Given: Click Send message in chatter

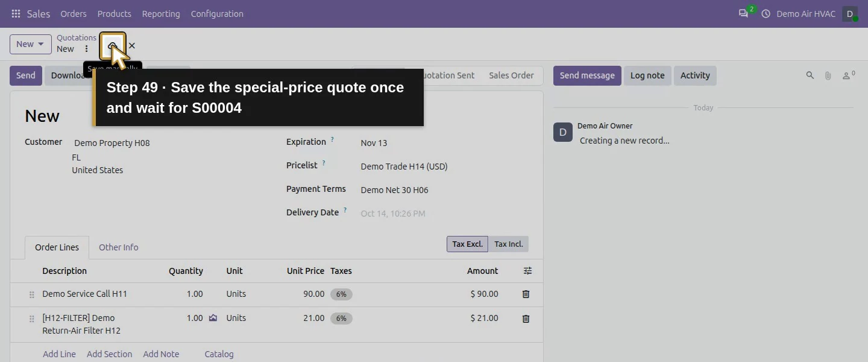Looking at the screenshot, I should coord(587,75).
